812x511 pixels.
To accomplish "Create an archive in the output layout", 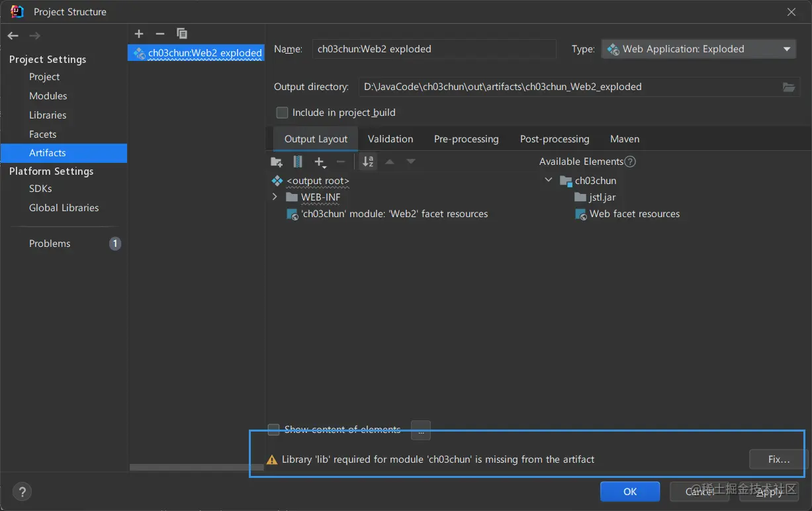I will (x=298, y=162).
